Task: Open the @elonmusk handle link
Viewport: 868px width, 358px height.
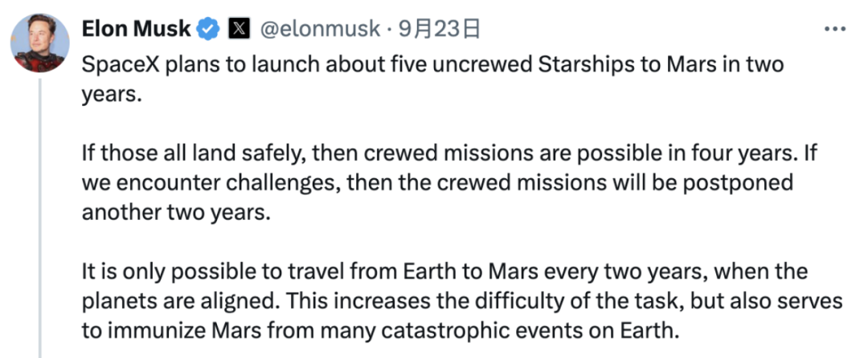Action: [x=320, y=30]
